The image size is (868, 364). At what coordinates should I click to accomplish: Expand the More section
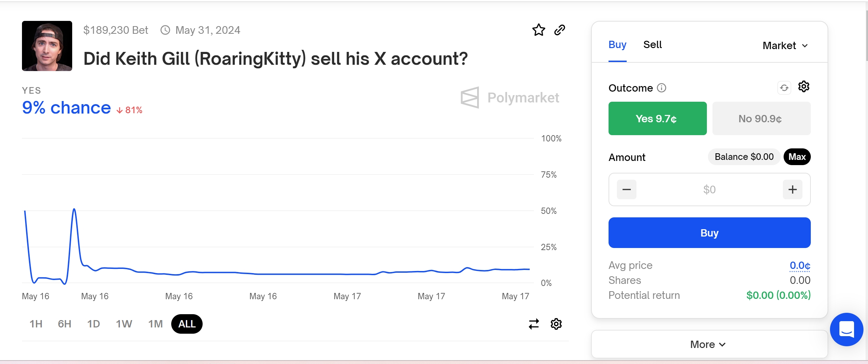710,344
